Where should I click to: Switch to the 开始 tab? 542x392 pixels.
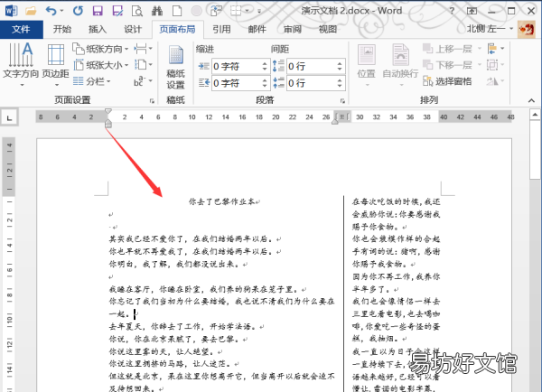(61, 30)
